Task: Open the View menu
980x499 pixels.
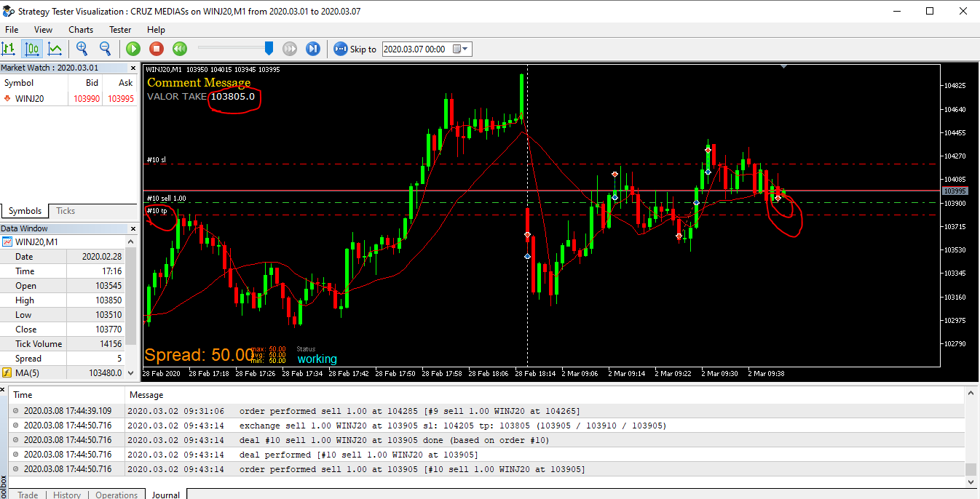Action: point(43,30)
